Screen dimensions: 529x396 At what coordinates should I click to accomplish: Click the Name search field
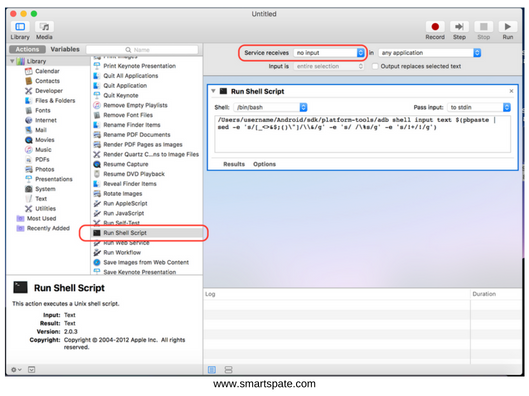[x=142, y=50]
